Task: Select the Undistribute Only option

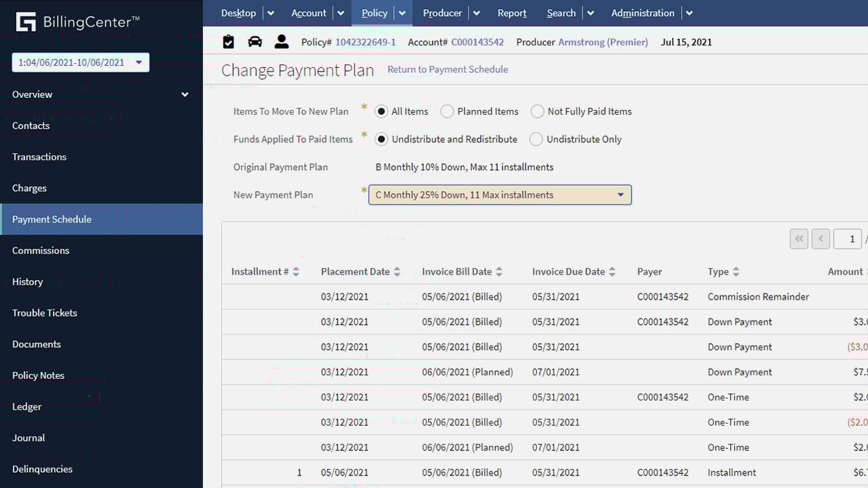Action: tap(537, 139)
